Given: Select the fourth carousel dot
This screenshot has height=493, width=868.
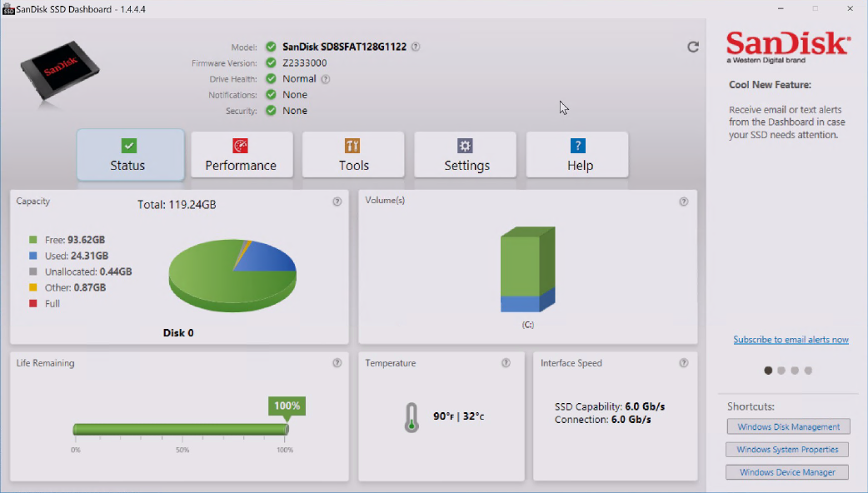Looking at the screenshot, I should (x=808, y=371).
